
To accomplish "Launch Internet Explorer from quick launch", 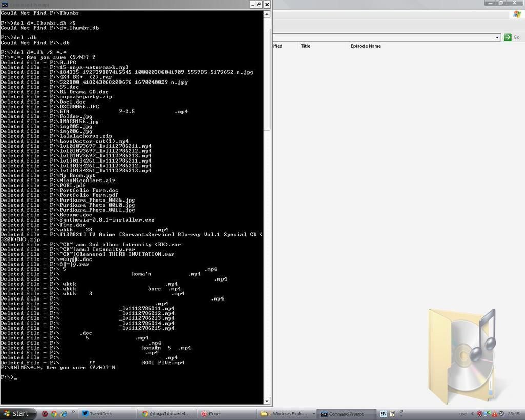I will point(64,414).
